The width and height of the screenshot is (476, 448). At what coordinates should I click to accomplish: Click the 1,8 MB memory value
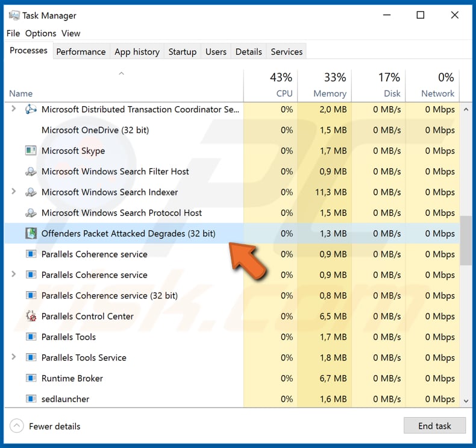coord(333,358)
